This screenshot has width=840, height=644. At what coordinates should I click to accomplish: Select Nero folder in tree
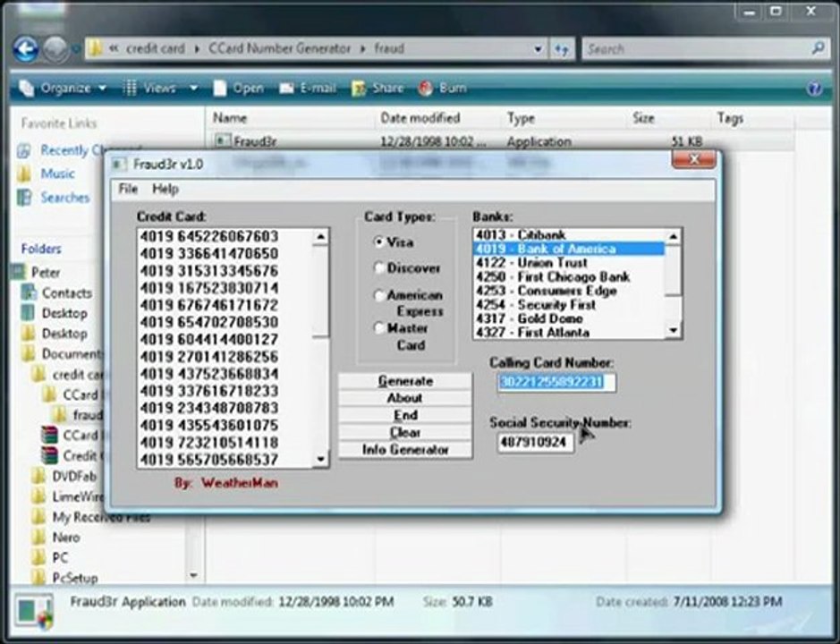(66, 538)
